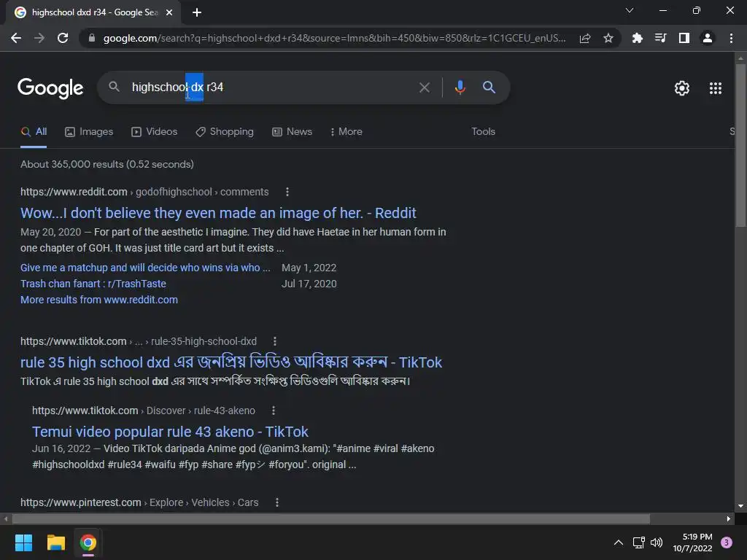This screenshot has width=747, height=560.
Task: Open options for the rule-35-high-school-dxd TikTok result
Action: coord(275,341)
